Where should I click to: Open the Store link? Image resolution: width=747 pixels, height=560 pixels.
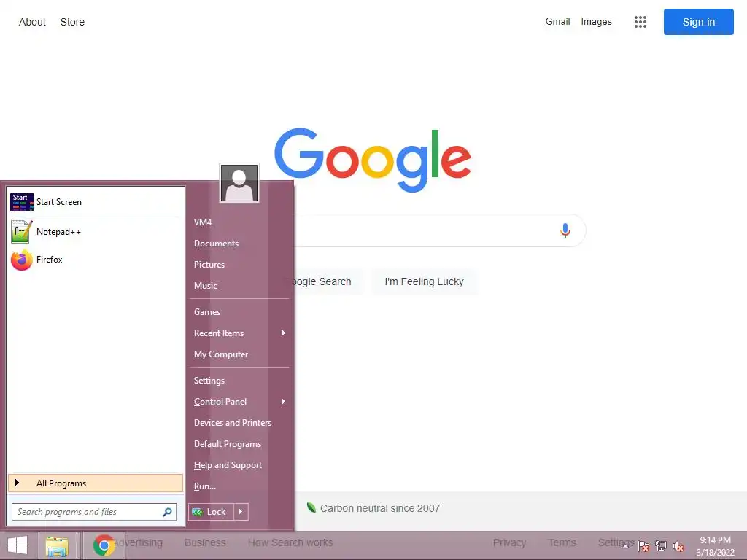pos(72,22)
